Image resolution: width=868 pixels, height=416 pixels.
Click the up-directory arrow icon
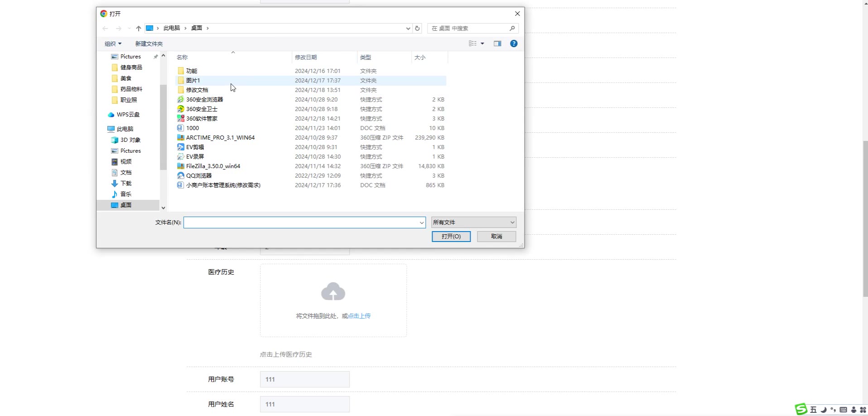(x=139, y=28)
